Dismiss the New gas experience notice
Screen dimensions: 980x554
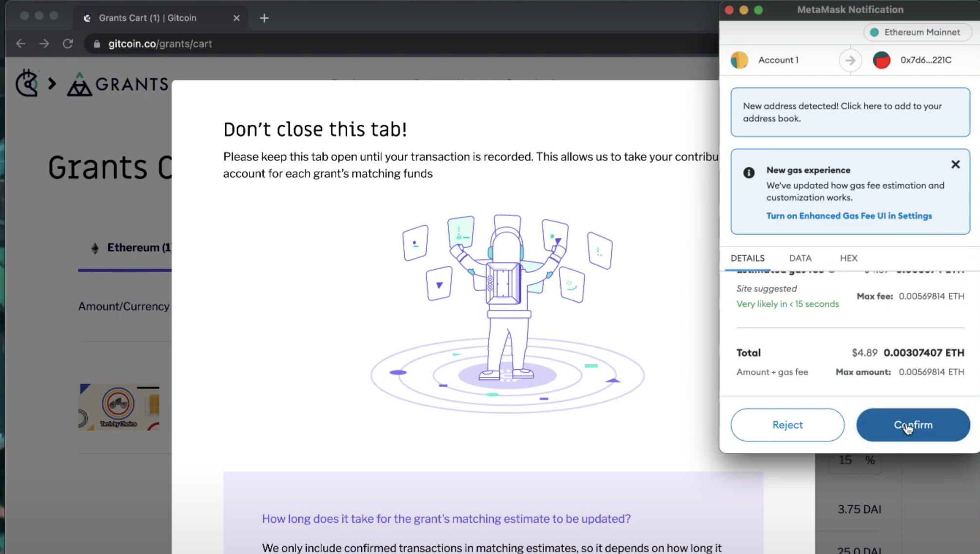[x=955, y=165]
